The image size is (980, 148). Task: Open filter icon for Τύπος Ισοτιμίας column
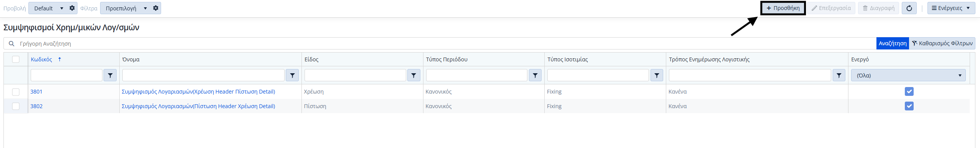tap(657, 75)
